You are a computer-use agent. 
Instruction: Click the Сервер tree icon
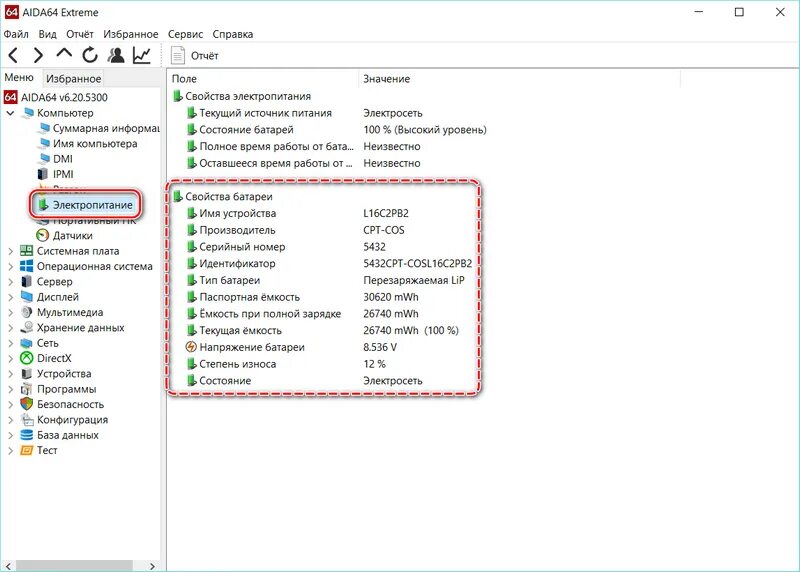point(27,281)
